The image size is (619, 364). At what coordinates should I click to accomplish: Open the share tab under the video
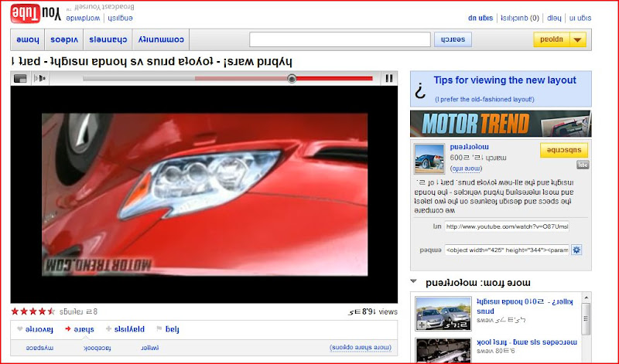coord(84,329)
